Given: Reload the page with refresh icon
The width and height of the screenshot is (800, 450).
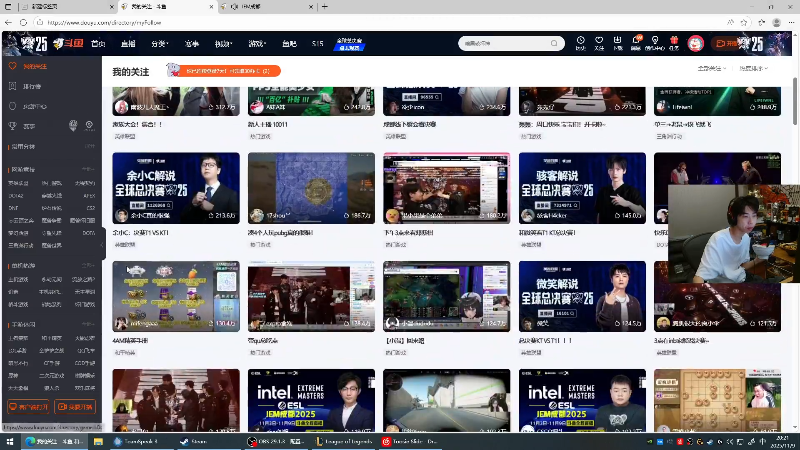Looking at the screenshot, I should pyautogui.click(x=23, y=22).
